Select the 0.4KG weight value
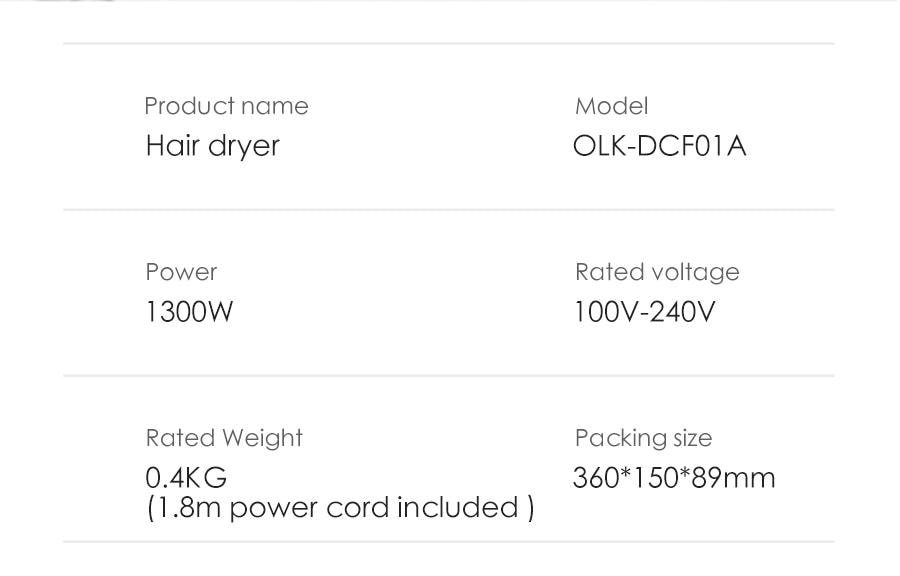This screenshot has height=576, width=900. 187,477
